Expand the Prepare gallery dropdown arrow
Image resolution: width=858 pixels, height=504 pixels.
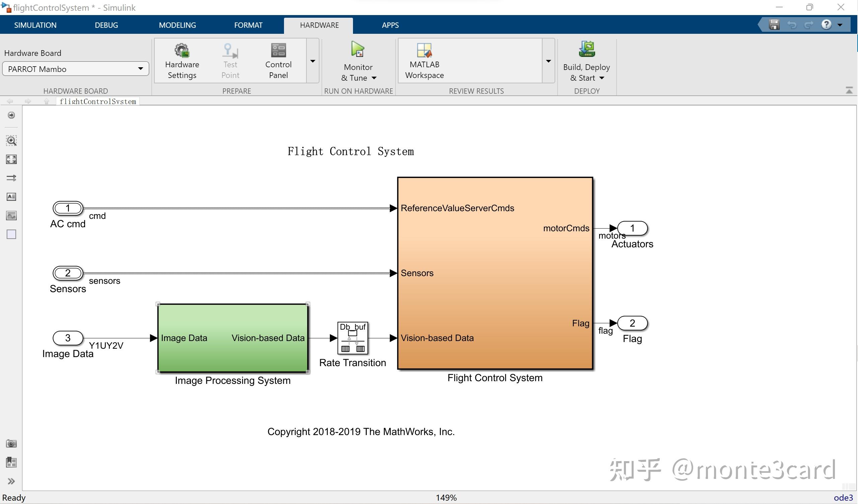(x=312, y=61)
